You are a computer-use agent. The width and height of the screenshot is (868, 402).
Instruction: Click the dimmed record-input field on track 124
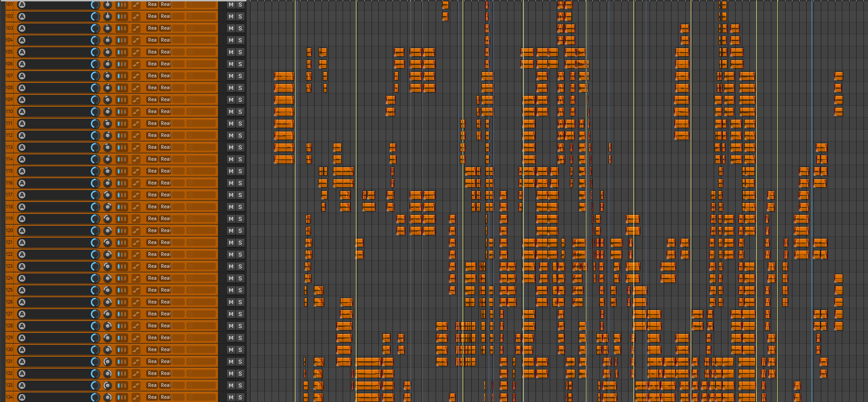pos(202,278)
